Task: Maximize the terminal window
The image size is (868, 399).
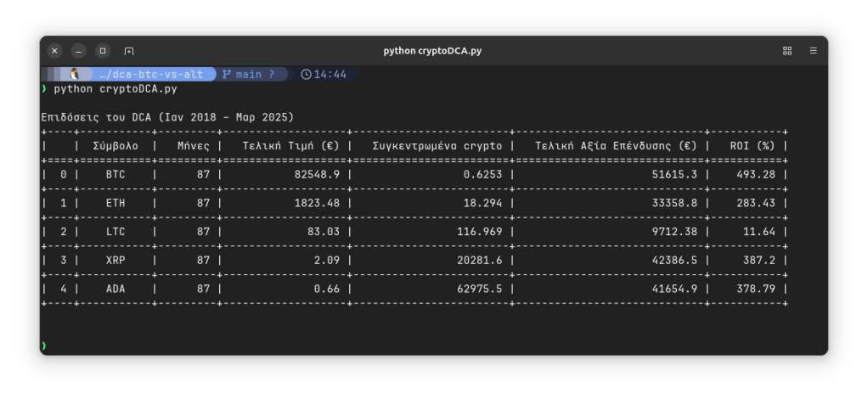Action: tap(103, 51)
